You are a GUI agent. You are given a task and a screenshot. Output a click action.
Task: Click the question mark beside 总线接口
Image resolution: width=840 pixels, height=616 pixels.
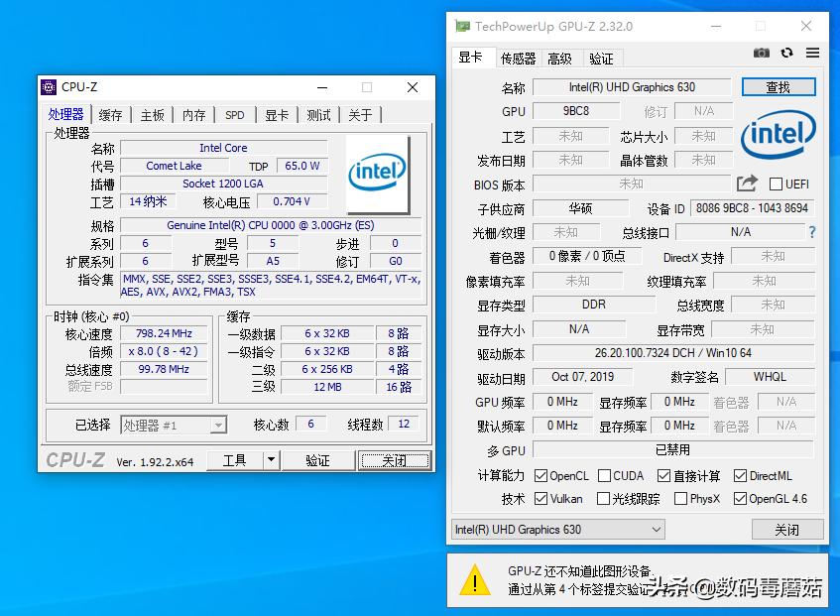tap(814, 232)
